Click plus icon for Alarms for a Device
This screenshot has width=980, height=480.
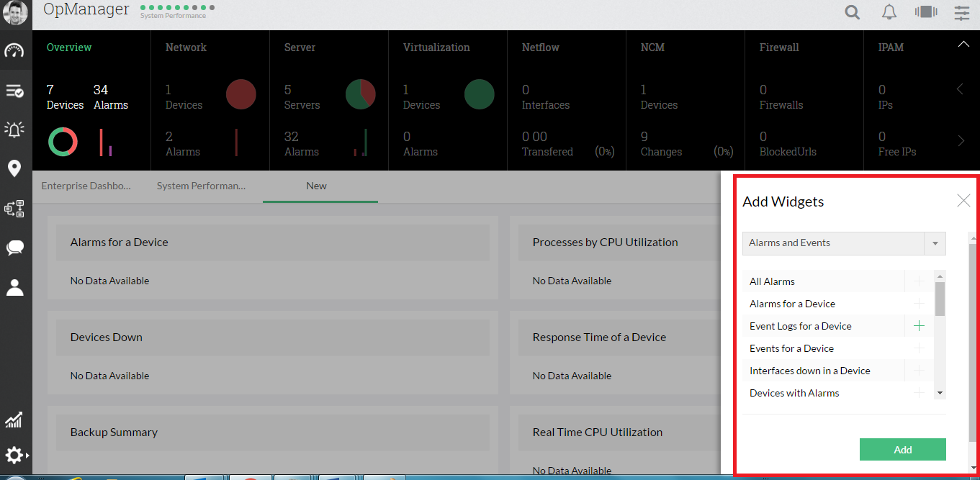click(919, 304)
